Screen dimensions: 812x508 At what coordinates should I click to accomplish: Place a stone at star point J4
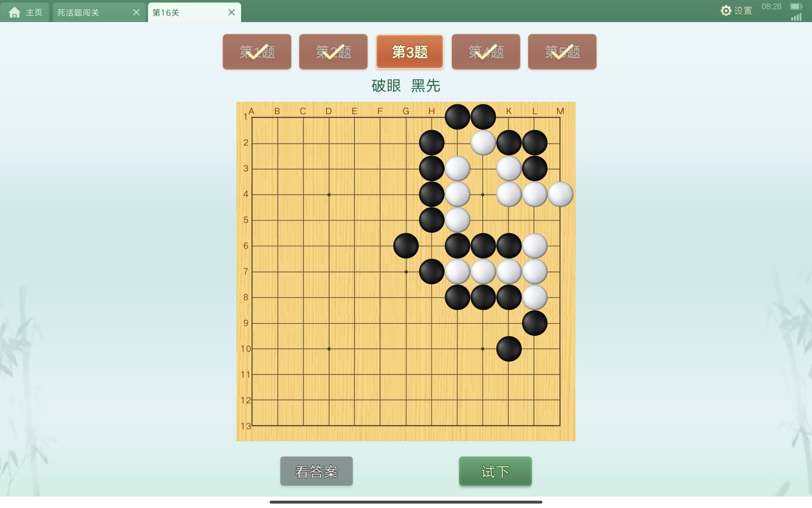click(x=483, y=194)
